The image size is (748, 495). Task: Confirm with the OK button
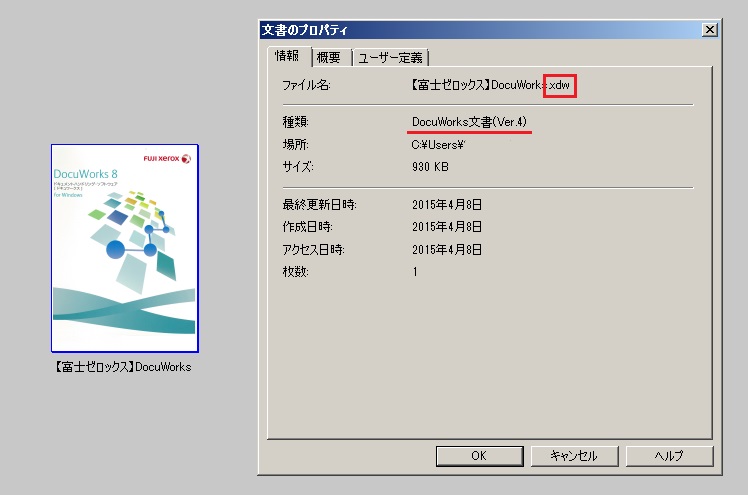click(479, 456)
